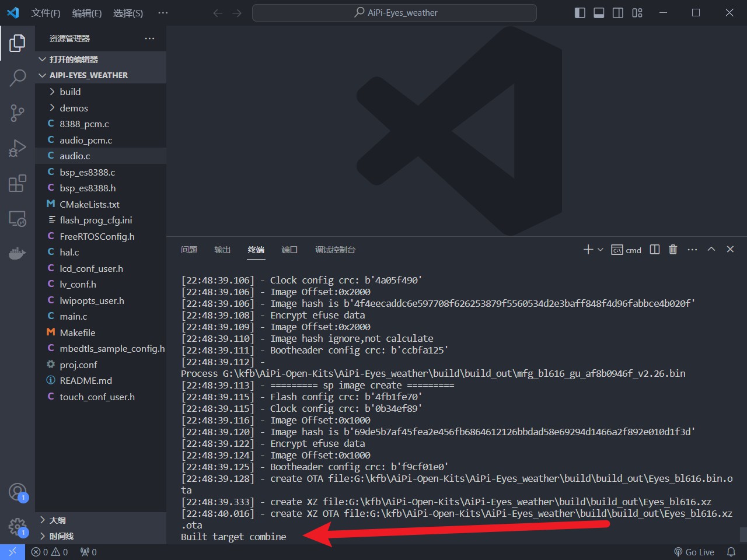Expand the build folder
The image size is (747, 560).
[100, 92]
